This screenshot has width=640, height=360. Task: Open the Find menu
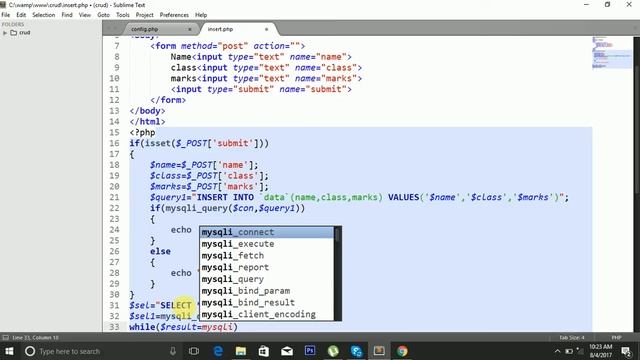click(67, 15)
